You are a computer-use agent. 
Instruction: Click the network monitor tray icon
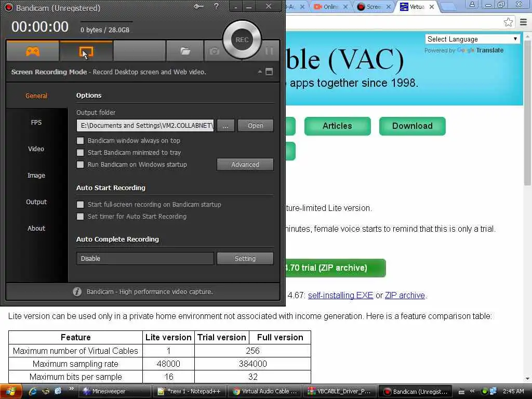tap(493, 391)
